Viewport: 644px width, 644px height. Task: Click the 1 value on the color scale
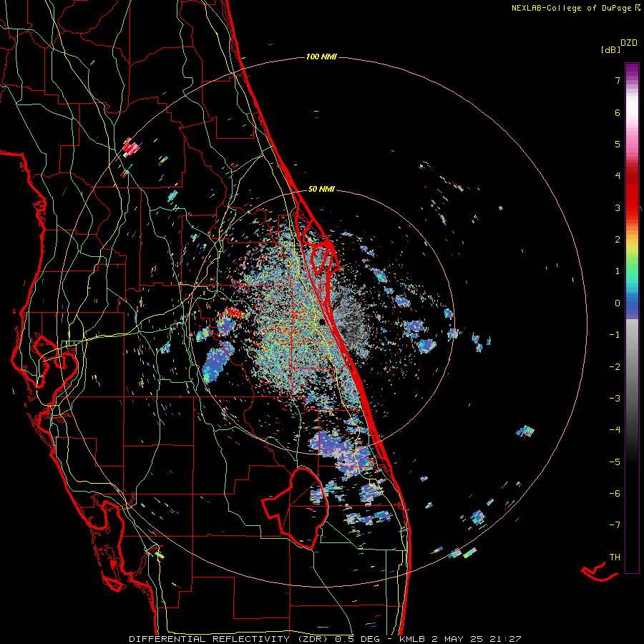pos(618,271)
